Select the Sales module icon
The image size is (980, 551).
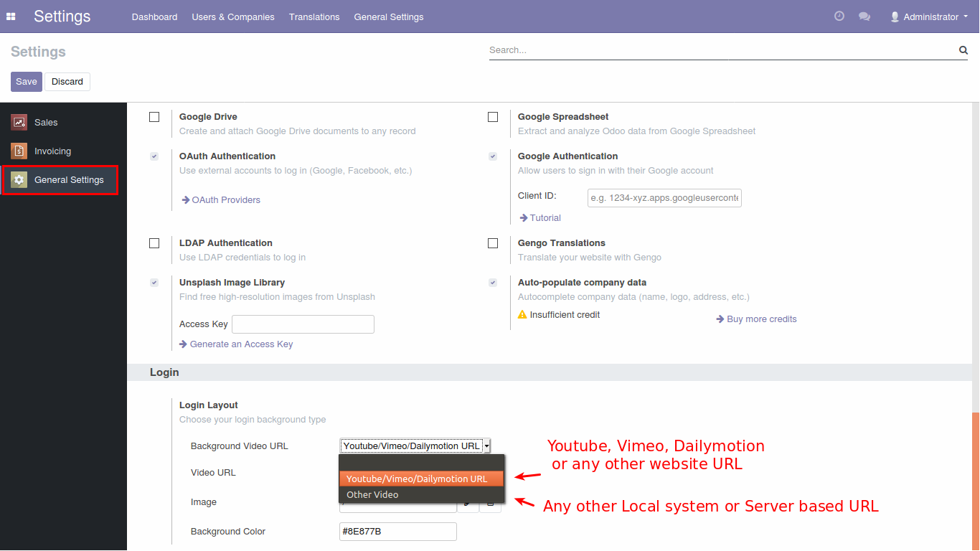pos(19,123)
